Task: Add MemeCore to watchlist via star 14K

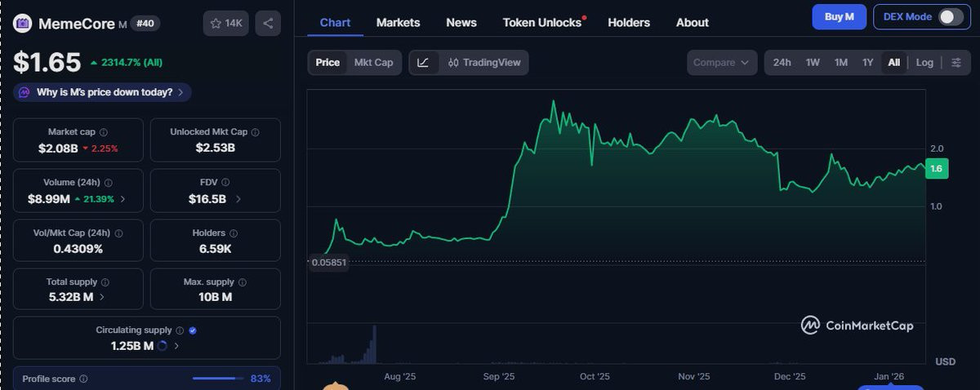Action: pyautogui.click(x=226, y=24)
